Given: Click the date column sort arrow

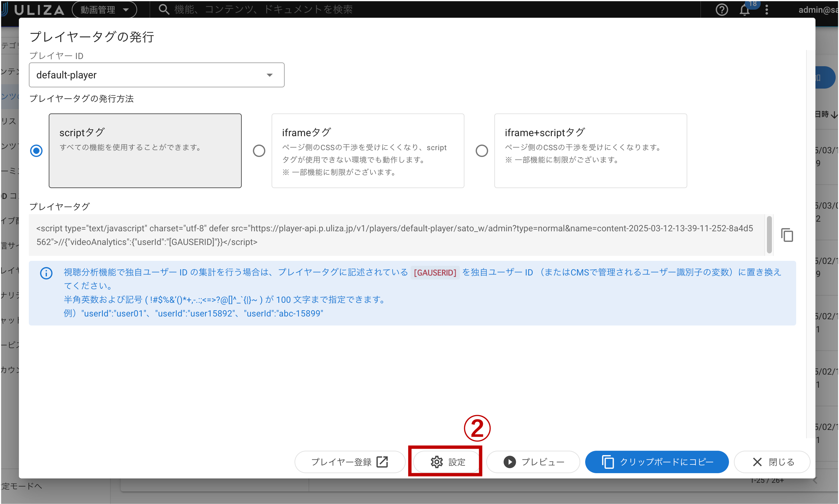Looking at the screenshot, I should coord(834,115).
